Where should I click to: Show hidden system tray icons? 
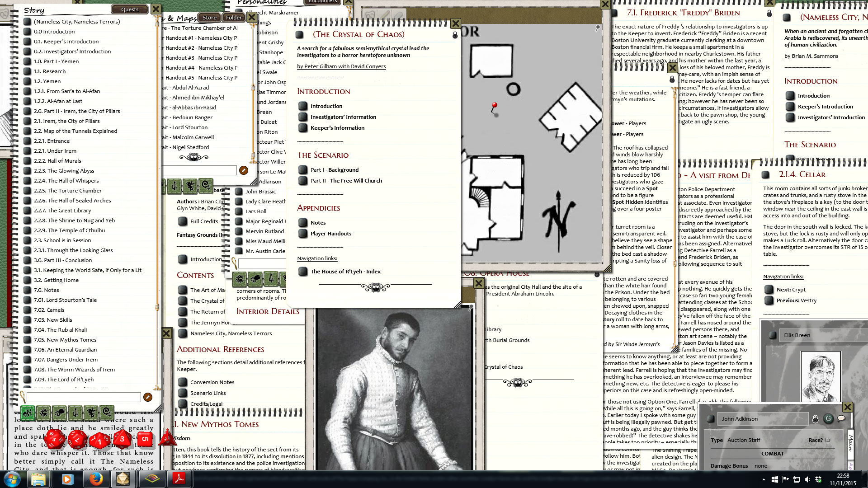tap(764, 479)
